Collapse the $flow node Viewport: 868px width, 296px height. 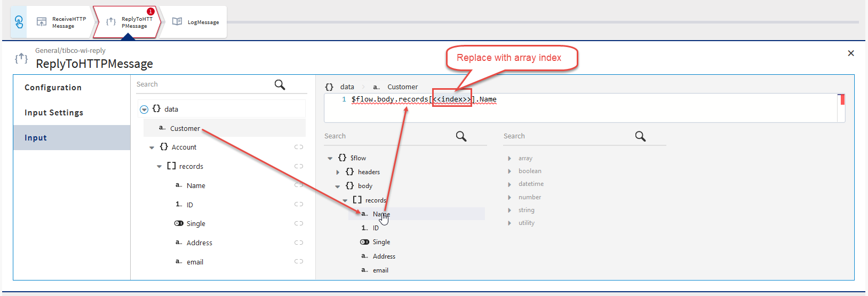coord(330,158)
